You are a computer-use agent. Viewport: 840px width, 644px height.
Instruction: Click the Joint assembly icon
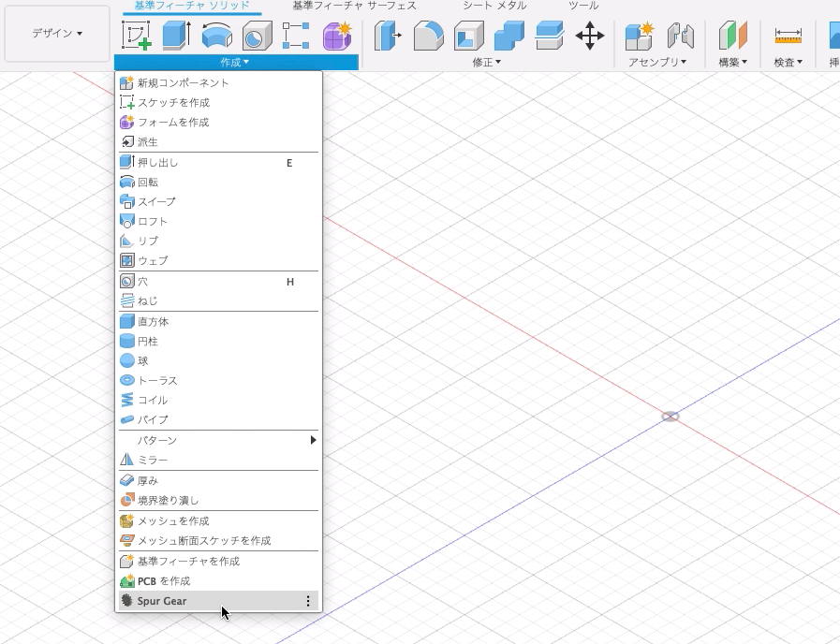pos(681,36)
